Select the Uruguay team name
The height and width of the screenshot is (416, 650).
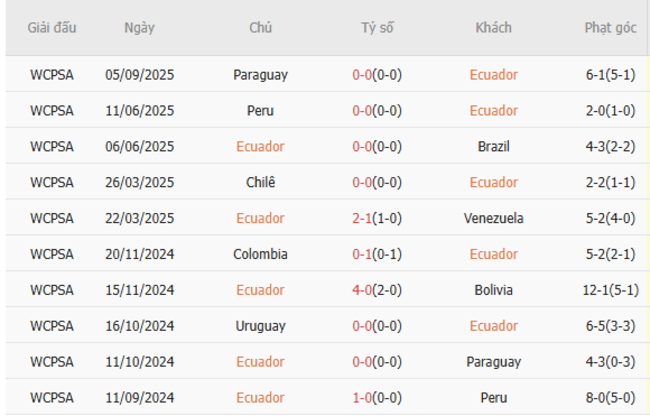pos(260,327)
